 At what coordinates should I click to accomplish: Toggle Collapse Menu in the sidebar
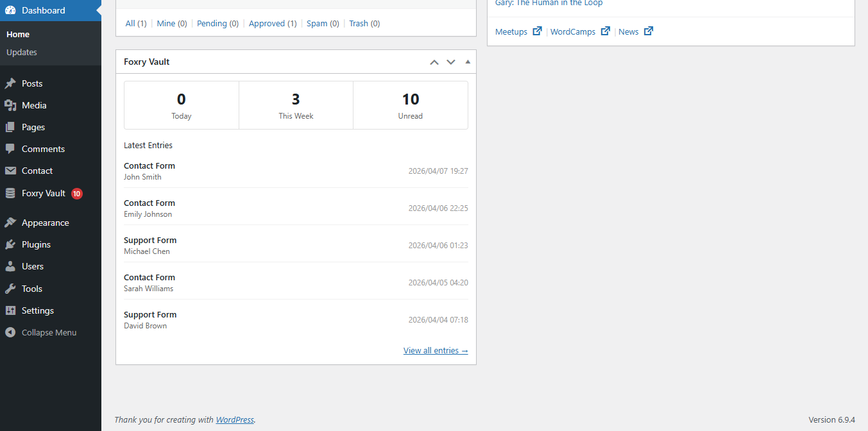10,332
